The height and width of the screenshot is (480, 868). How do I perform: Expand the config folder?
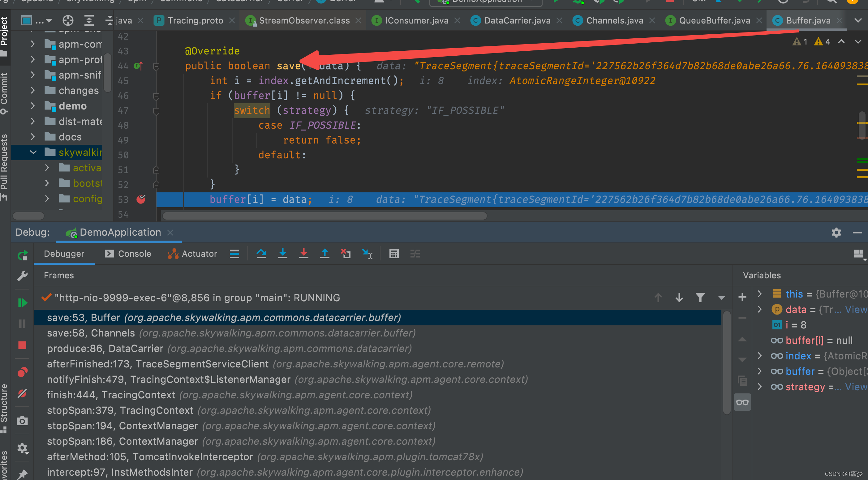47,199
